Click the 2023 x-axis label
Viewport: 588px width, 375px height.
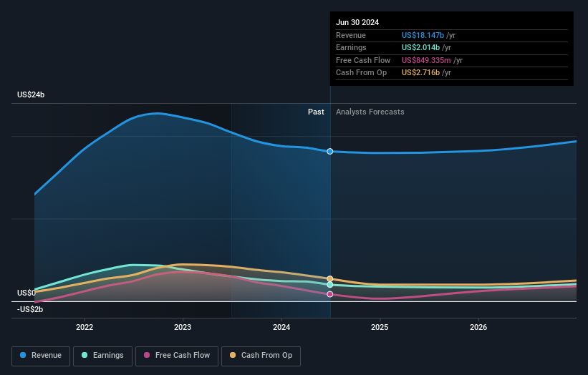click(x=183, y=327)
